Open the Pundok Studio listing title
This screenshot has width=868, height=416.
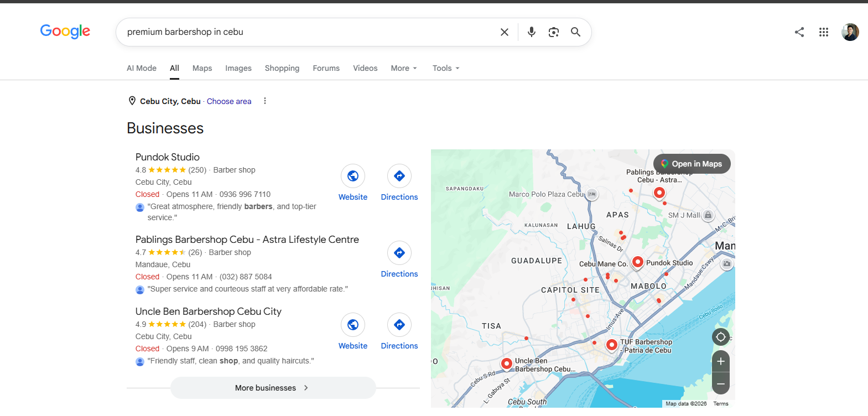tap(168, 157)
